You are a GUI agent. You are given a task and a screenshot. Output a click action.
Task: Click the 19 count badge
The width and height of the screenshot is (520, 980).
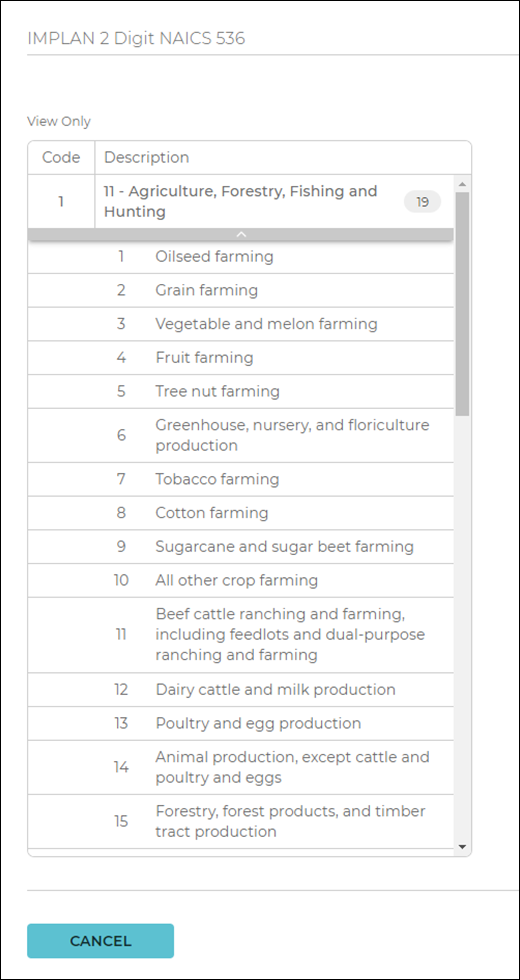(x=422, y=201)
